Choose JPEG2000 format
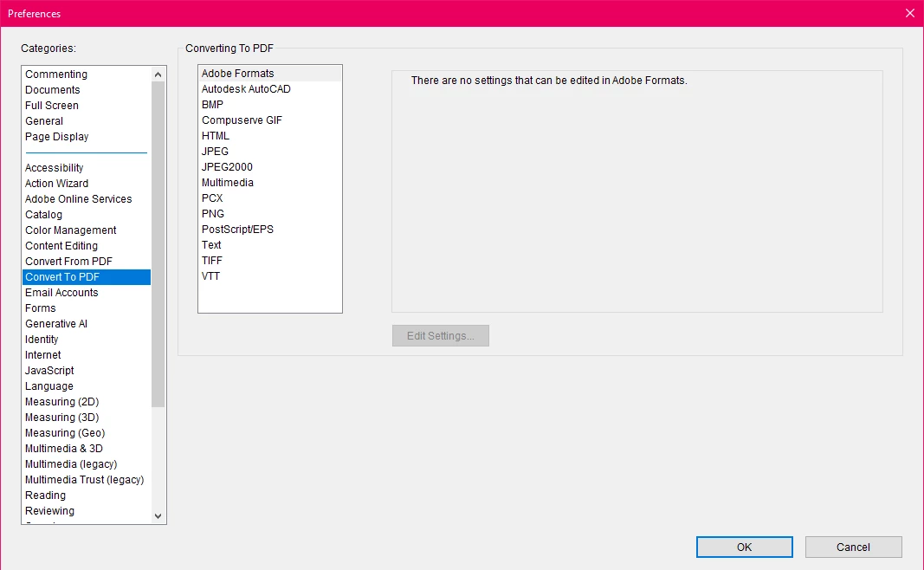The image size is (924, 570). (x=270, y=167)
